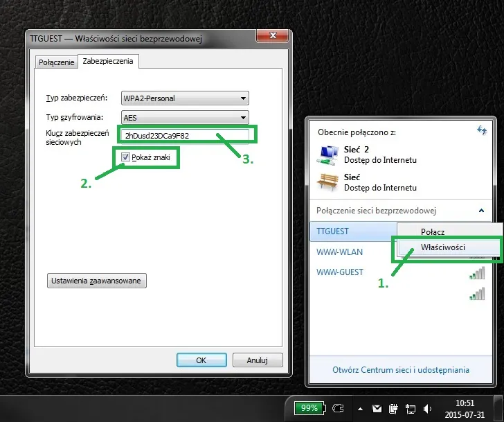Choose Właściwości from the context menu
504x422 pixels.
pos(450,247)
